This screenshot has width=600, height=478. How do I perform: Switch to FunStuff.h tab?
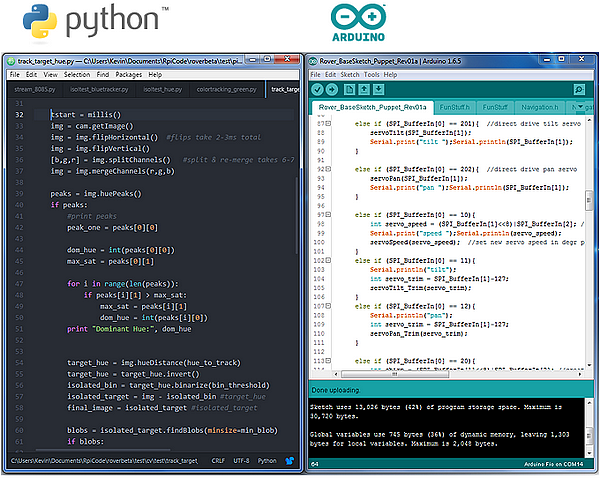pos(455,107)
